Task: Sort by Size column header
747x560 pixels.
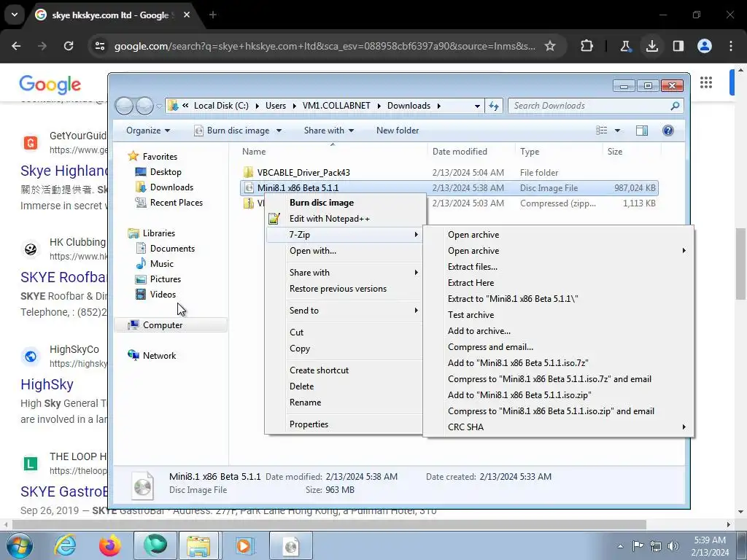Action: pyautogui.click(x=614, y=152)
